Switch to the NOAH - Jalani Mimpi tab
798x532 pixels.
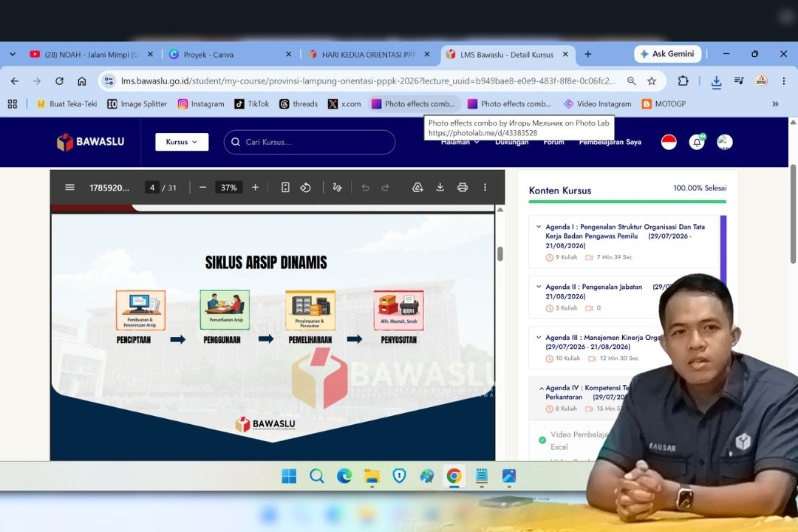[x=92, y=55]
